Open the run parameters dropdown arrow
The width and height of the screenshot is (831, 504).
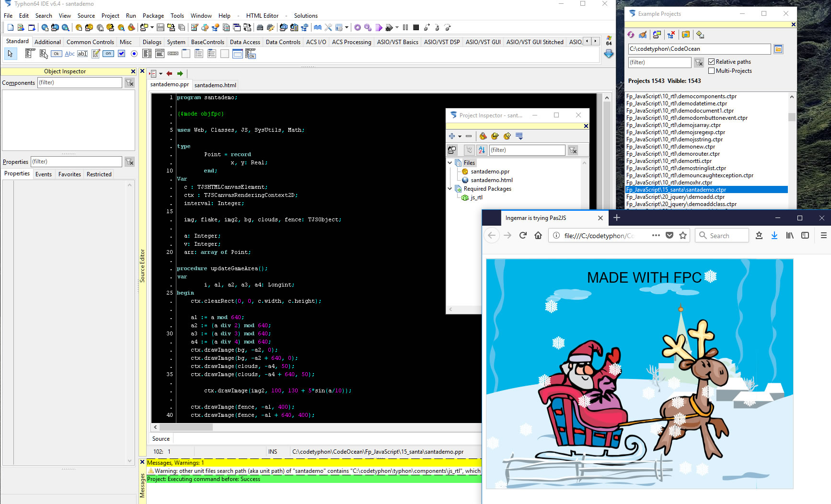point(397,28)
